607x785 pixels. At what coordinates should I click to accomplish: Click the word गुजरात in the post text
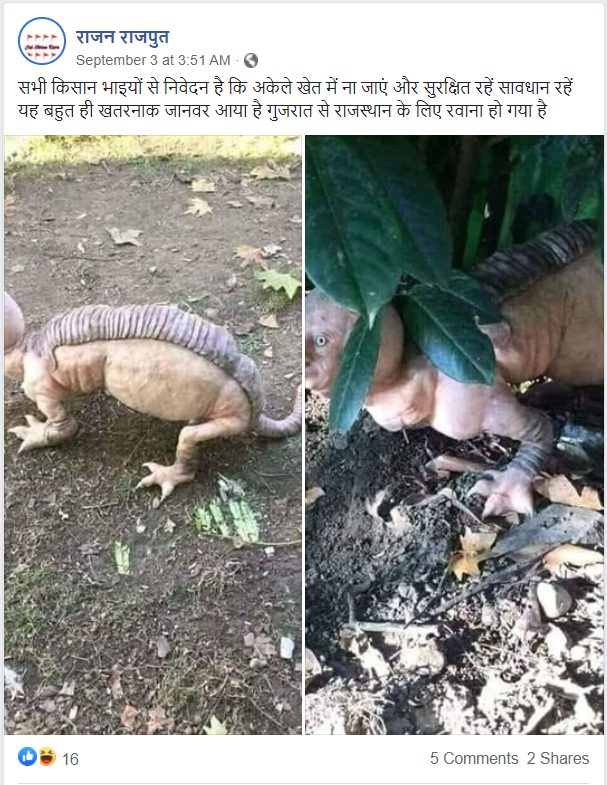click(290, 111)
